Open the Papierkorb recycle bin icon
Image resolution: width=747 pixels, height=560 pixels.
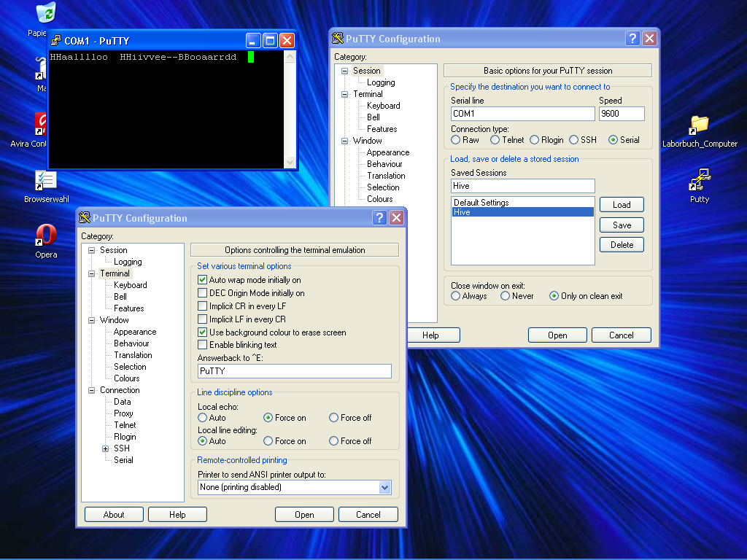click(x=46, y=12)
